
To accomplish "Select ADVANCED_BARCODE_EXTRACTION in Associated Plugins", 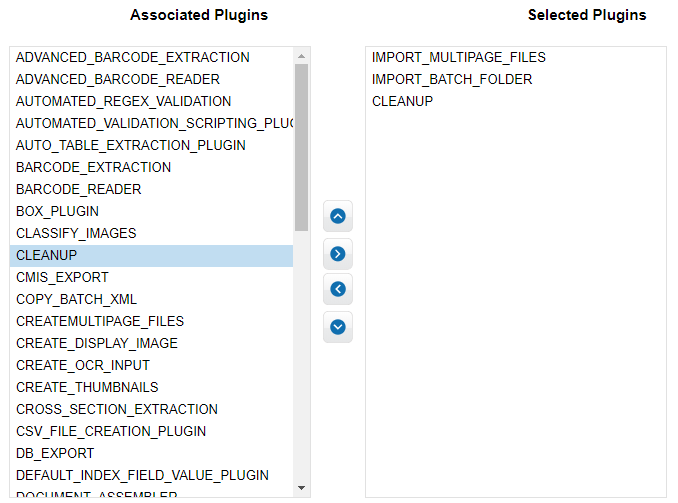I will tap(151, 57).
